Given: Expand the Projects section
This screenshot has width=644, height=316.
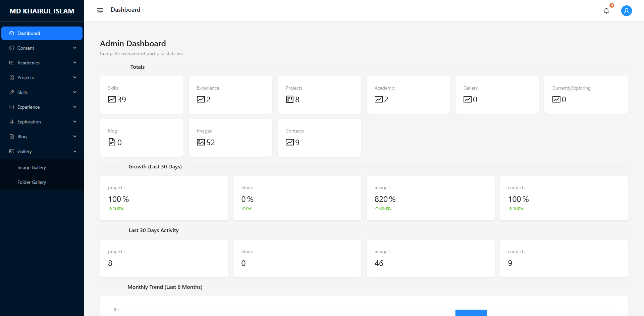Looking at the screenshot, I should tap(74, 77).
